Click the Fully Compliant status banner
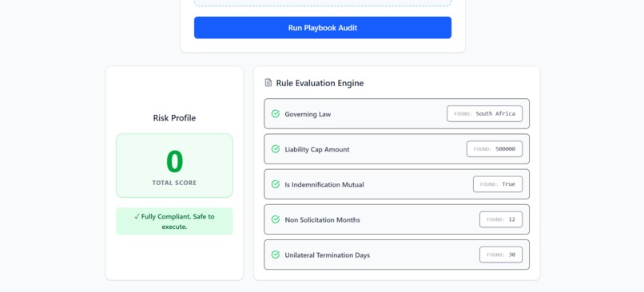 coord(174,222)
